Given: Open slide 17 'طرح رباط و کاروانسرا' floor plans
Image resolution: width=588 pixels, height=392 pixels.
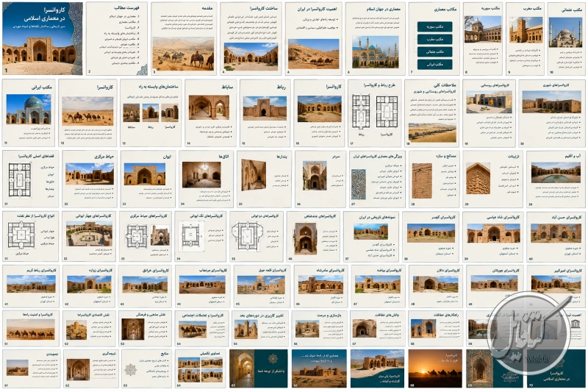Looking at the screenshot, I should click(375, 113).
